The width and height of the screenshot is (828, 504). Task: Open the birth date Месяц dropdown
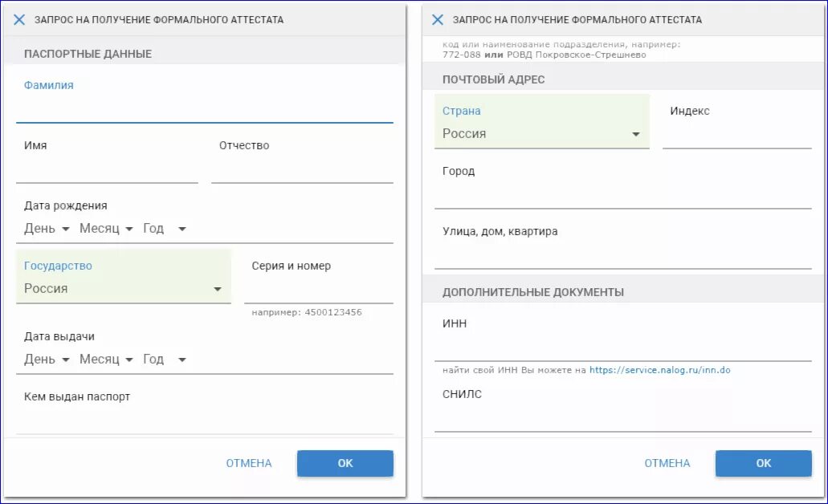pyautogui.click(x=105, y=229)
